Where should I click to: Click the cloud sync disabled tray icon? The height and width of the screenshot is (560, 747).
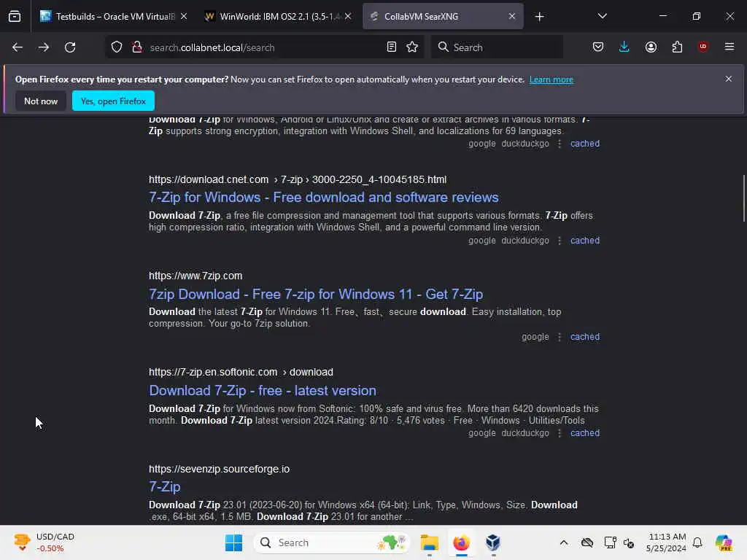[x=587, y=542]
